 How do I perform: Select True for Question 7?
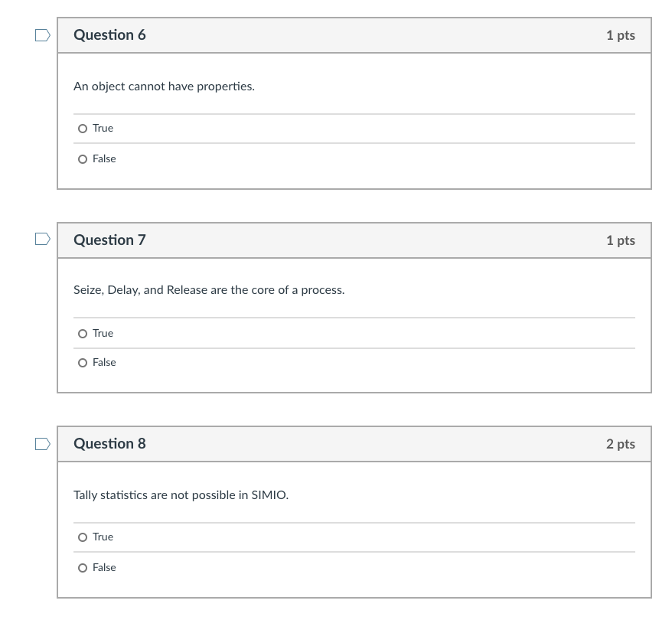click(x=83, y=334)
